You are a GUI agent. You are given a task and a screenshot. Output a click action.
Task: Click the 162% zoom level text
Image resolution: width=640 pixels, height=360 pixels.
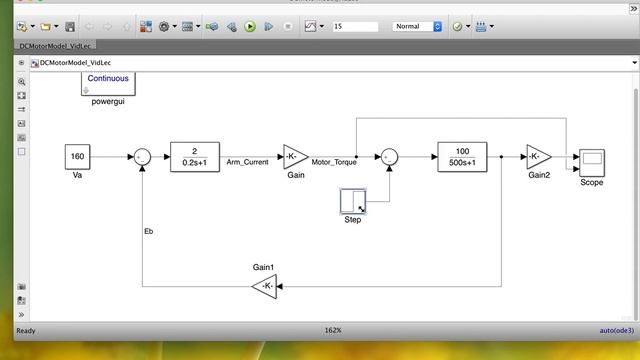coord(333,330)
